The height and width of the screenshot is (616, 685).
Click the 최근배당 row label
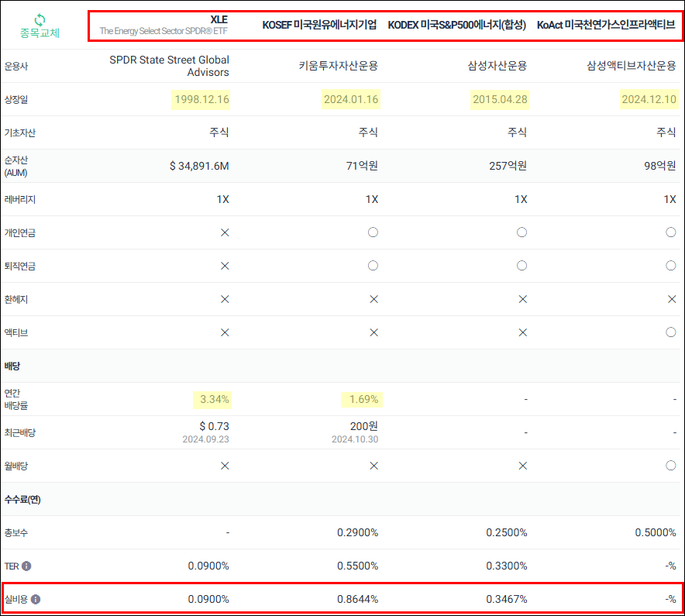19,432
